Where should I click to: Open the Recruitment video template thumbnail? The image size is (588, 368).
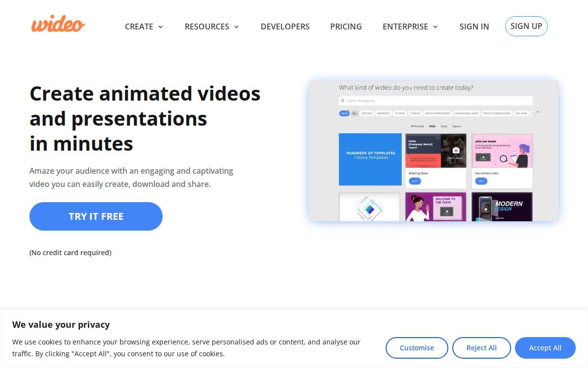coord(502,151)
